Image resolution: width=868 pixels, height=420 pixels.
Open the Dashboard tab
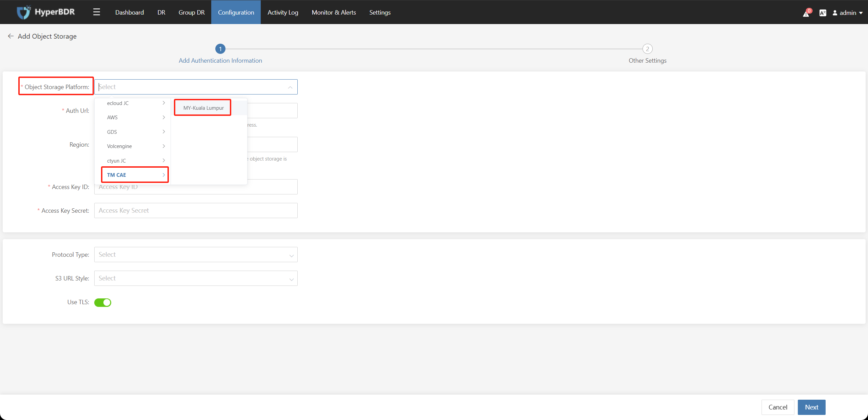pyautogui.click(x=130, y=12)
